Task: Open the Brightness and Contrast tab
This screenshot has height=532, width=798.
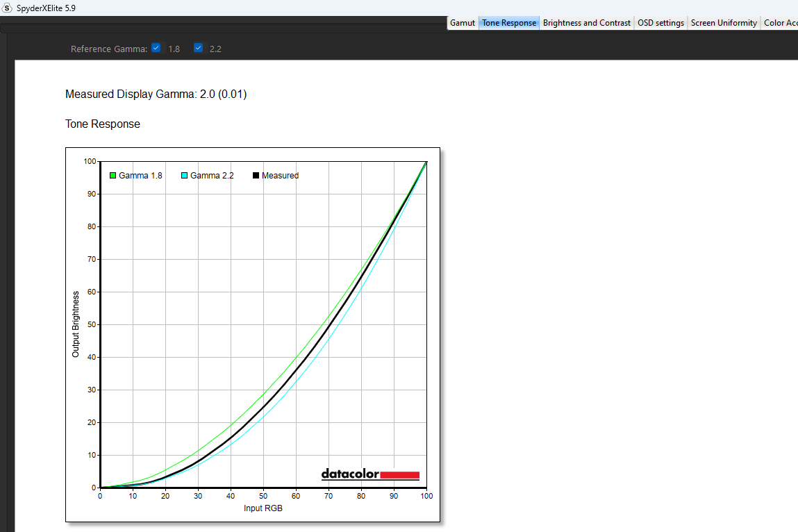Action: point(587,23)
